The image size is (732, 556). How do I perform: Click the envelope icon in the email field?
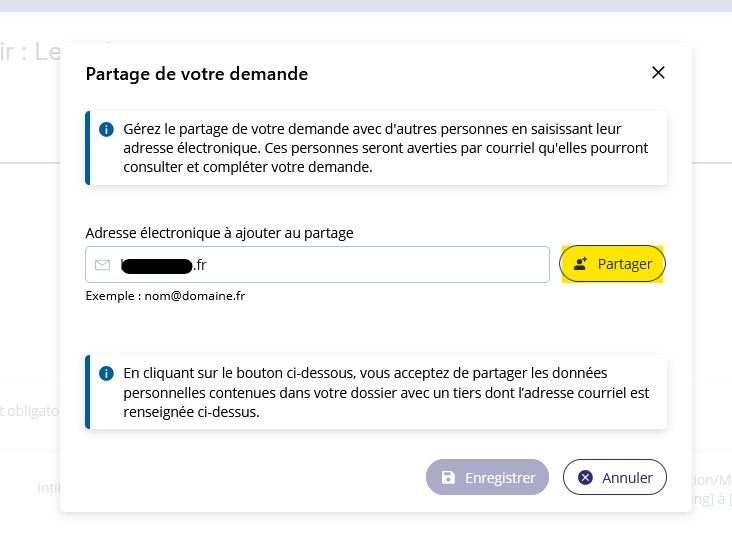pyautogui.click(x=102, y=265)
